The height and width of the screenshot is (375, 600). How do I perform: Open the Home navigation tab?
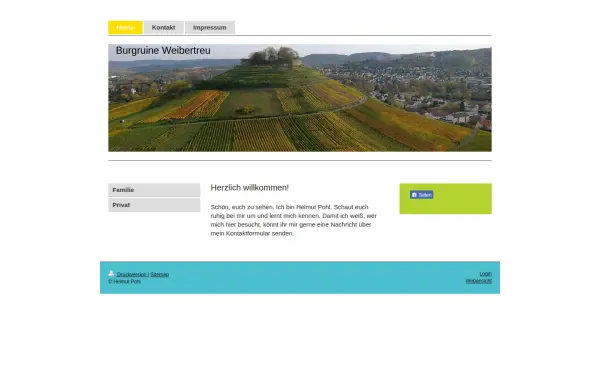click(x=125, y=28)
